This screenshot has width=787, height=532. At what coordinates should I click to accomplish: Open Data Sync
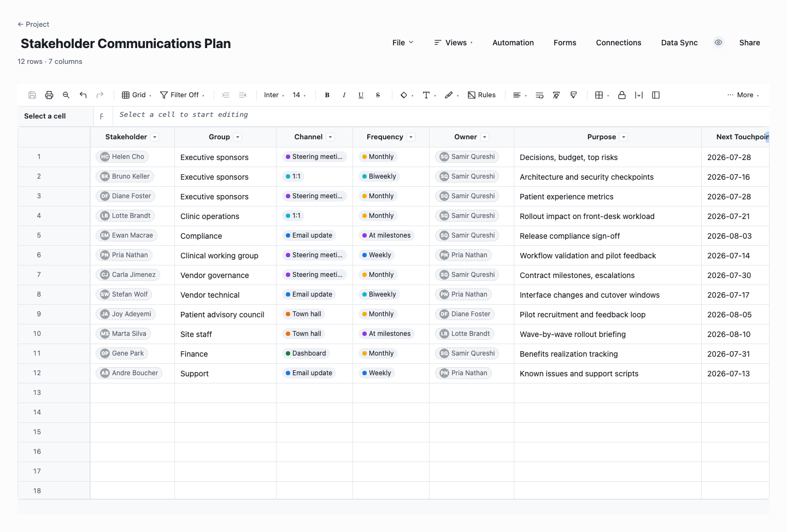pos(679,43)
